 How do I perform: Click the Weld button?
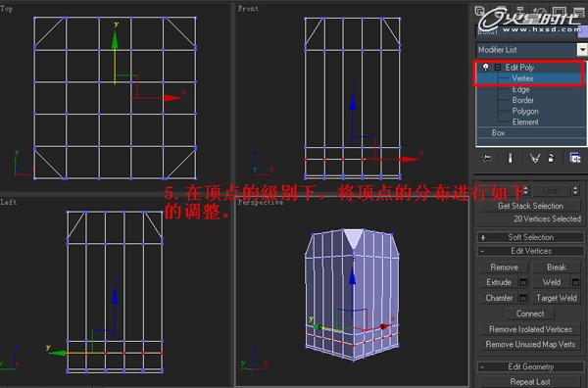[551, 282]
